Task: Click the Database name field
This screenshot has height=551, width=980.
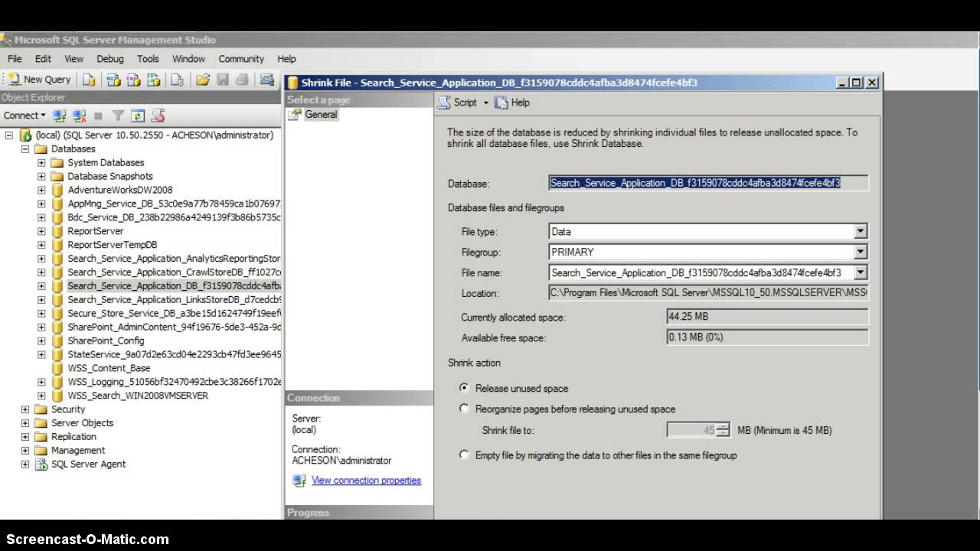Action: coord(709,183)
